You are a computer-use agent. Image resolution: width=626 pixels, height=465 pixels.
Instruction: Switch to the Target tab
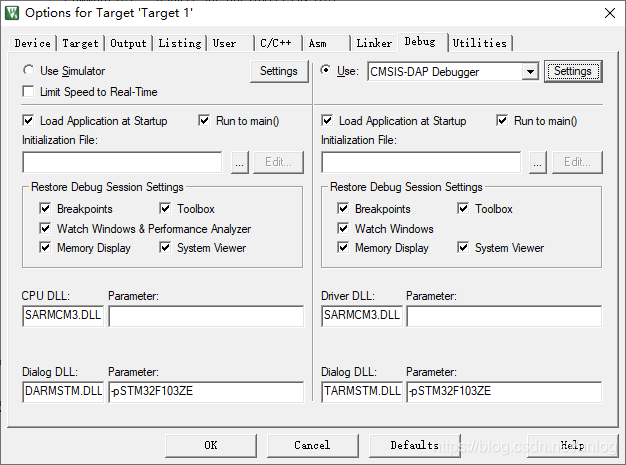pyautogui.click(x=80, y=43)
